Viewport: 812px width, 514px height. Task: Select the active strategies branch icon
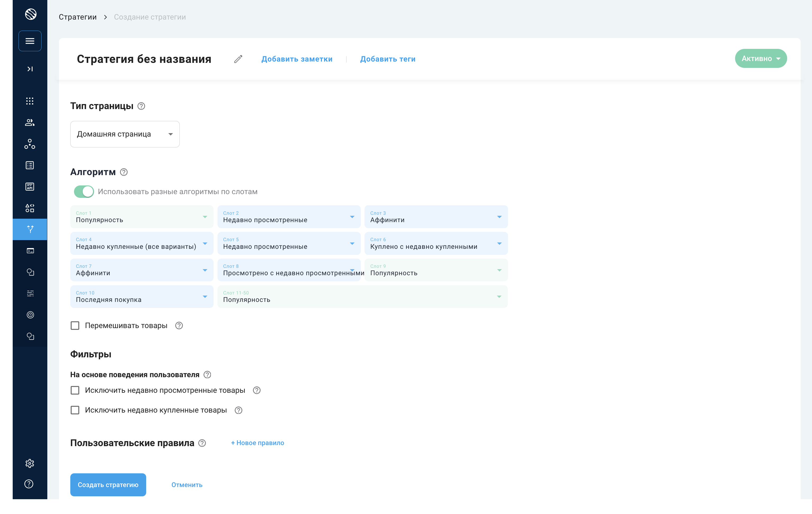(30, 229)
